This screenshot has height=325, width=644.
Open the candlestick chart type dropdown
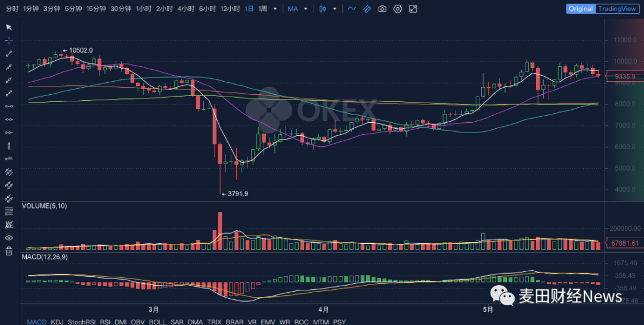(335, 8)
